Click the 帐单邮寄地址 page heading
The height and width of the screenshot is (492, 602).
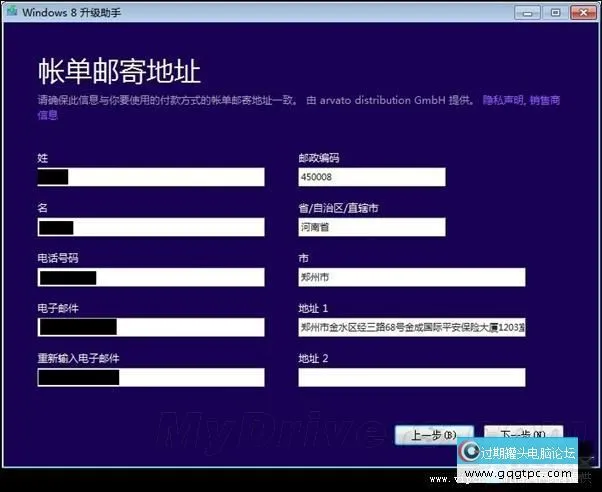coord(119,72)
